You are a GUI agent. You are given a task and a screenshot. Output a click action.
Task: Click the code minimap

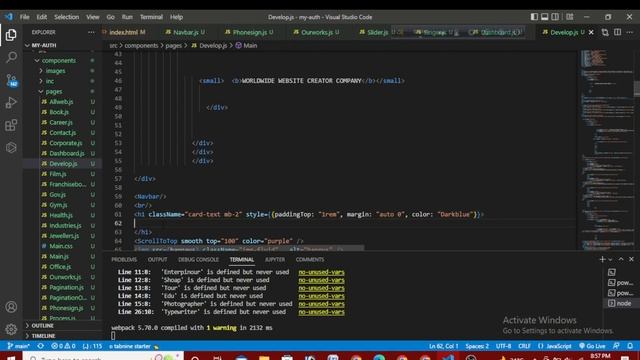click(x=606, y=149)
